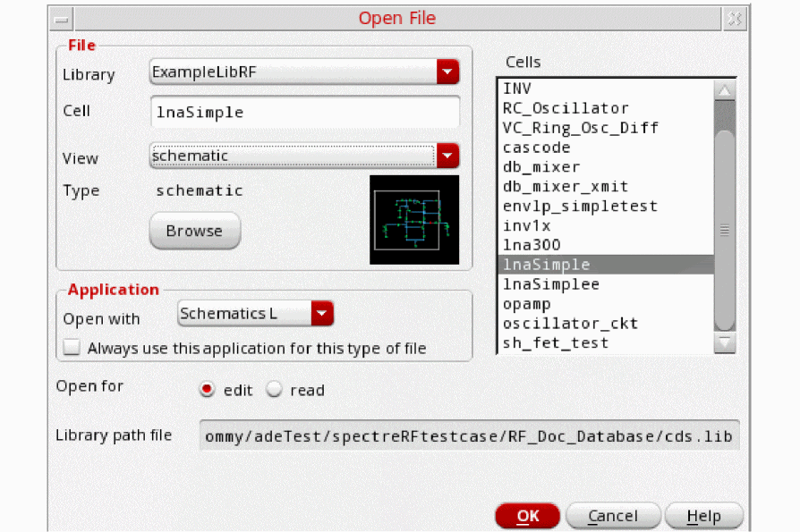The height and width of the screenshot is (532, 800).
Task: Select inv1x cell
Action: point(606,225)
